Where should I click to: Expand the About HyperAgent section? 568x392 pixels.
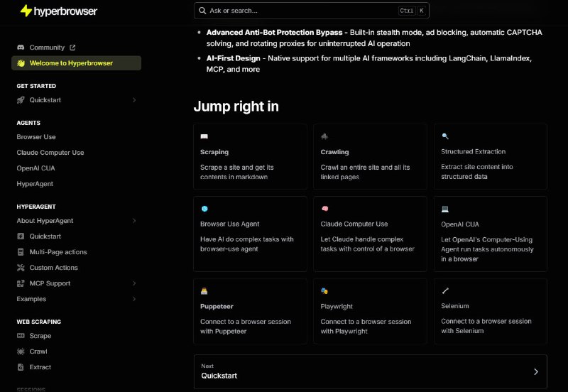(x=134, y=221)
